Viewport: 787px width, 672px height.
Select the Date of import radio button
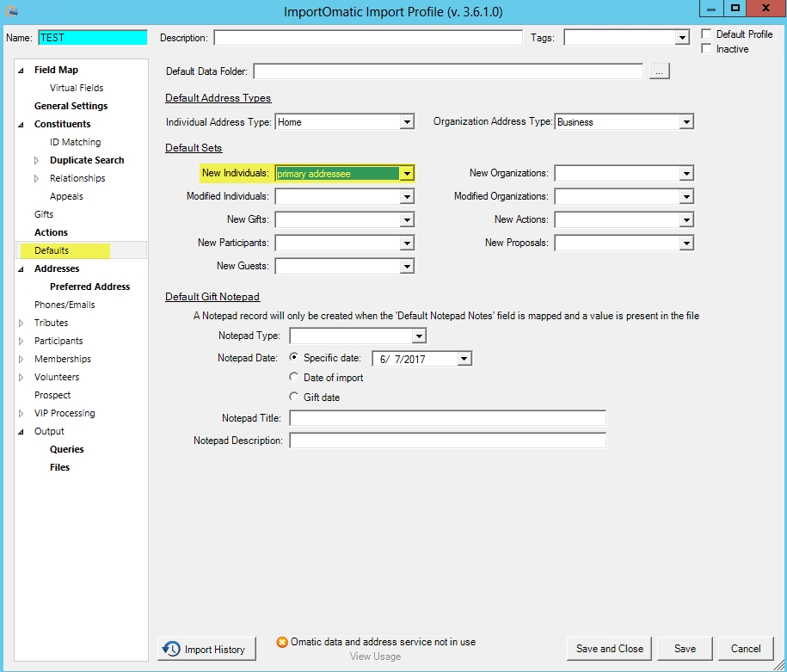293,377
